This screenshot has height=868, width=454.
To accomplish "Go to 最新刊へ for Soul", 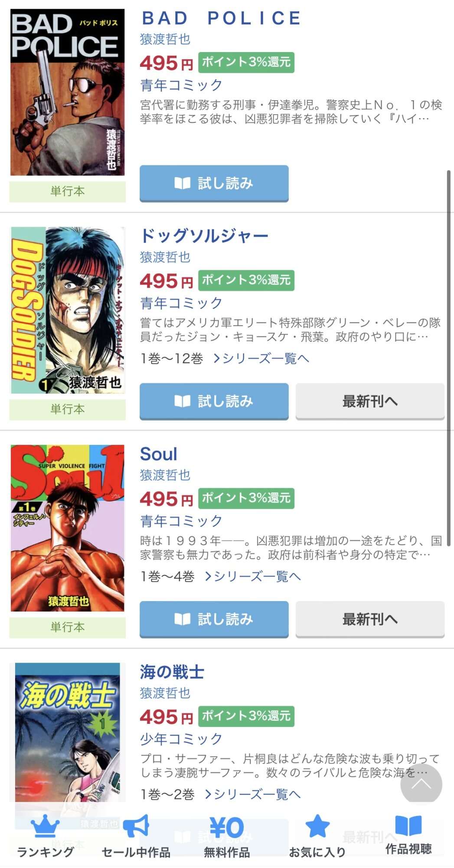I will tap(370, 619).
